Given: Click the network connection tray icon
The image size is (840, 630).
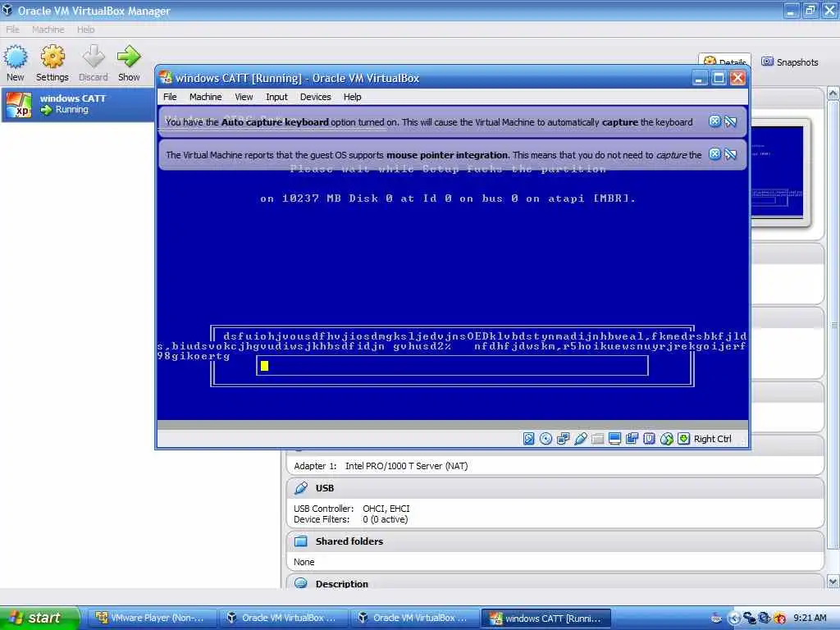Looking at the screenshot, I should click(x=750, y=619).
